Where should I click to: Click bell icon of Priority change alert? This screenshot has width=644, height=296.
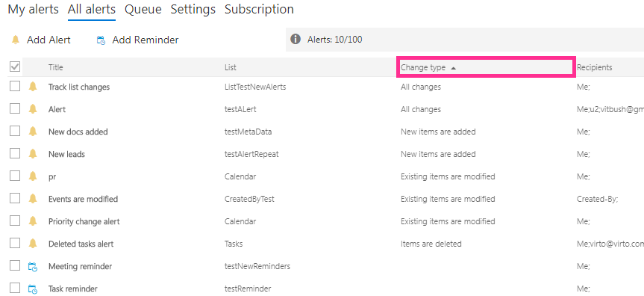(x=33, y=221)
